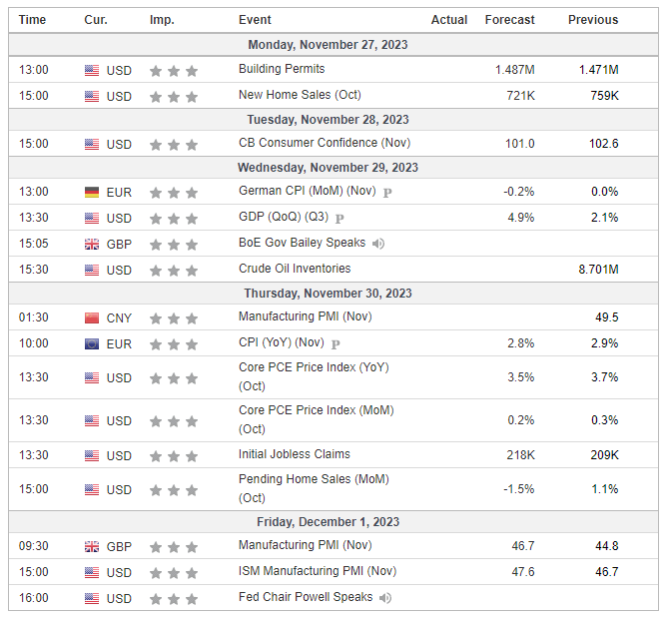This screenshot has height=621, width=672.
Task: Click the UK flag in the BoE Bailey row
Action: coord(92,244)
